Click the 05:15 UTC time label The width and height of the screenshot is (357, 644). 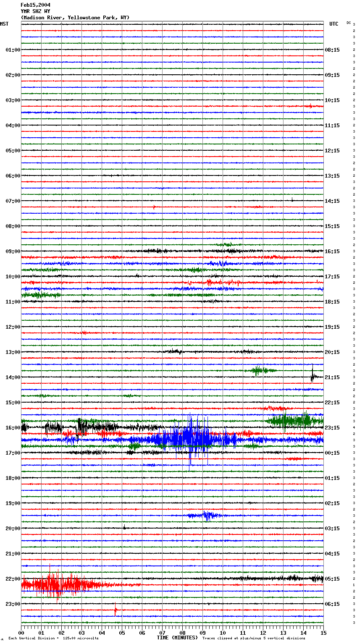[x=332, y=579]
